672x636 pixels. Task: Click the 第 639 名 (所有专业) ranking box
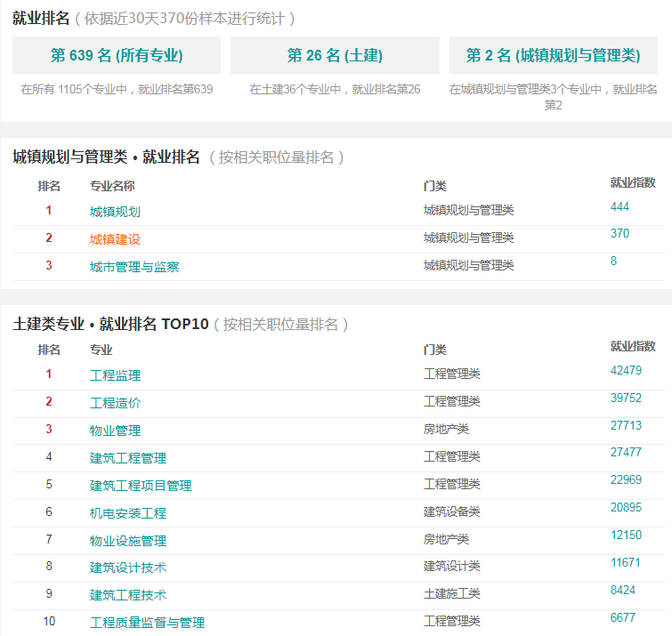click(117, 55)
